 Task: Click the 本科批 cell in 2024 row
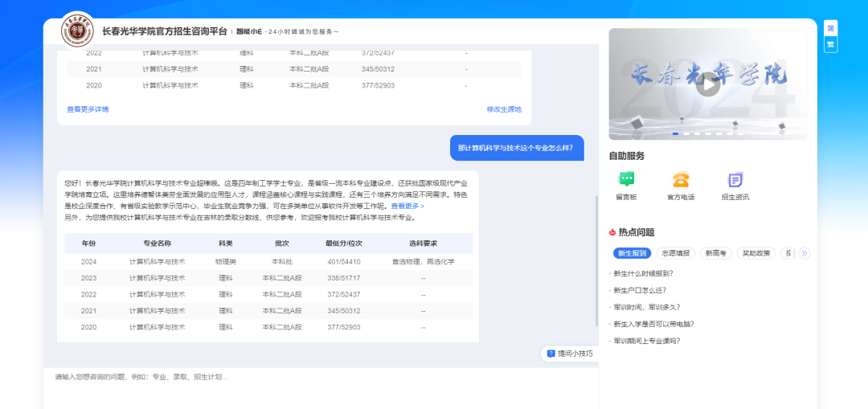pyautogui.click(x=282, y=262)
